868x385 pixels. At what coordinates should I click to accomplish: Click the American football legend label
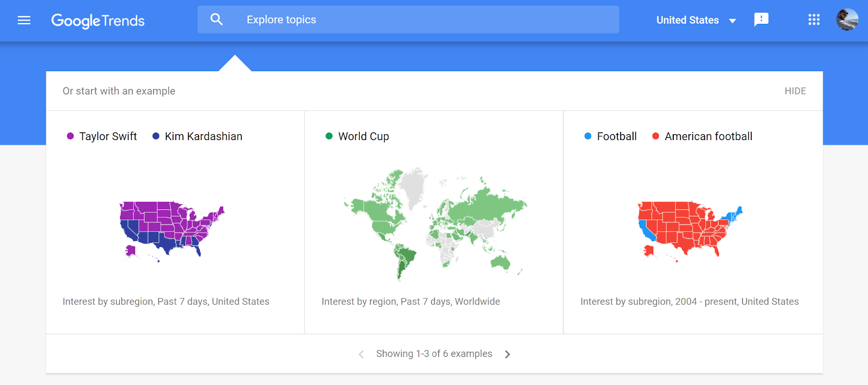pos(708,136)
